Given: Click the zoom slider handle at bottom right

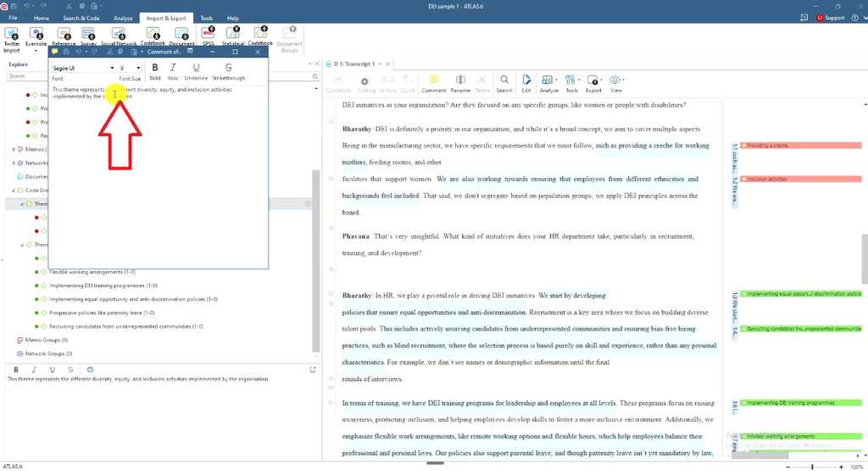Looking at the screenshot, I should coord(812,467).
